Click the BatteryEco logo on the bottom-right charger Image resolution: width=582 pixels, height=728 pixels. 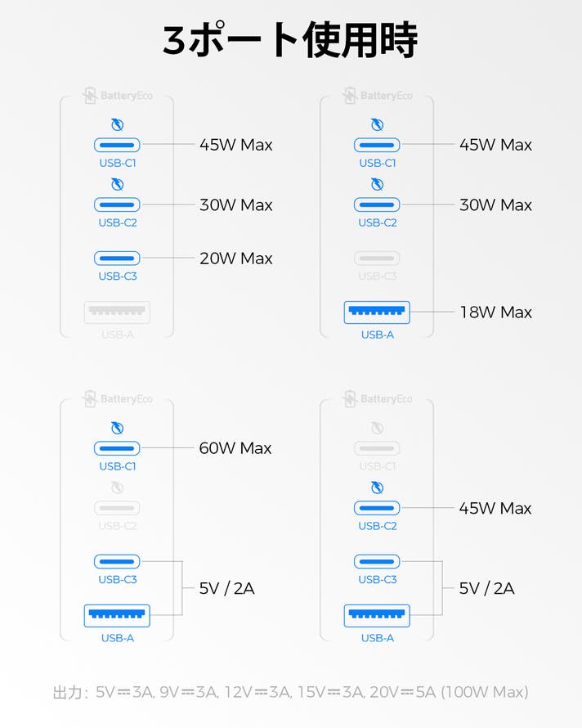(x=377, y=399)
